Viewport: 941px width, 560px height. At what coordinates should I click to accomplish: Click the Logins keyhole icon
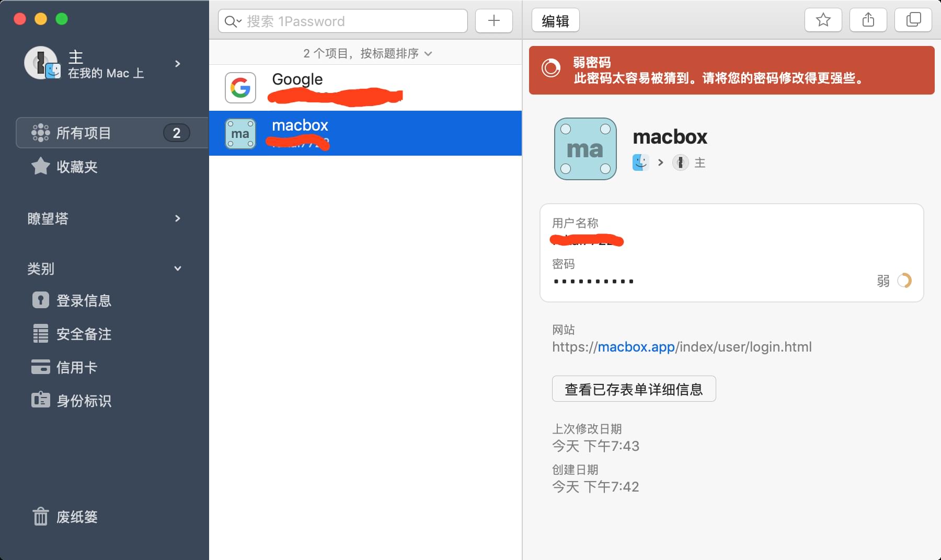(x=40, y=300)
